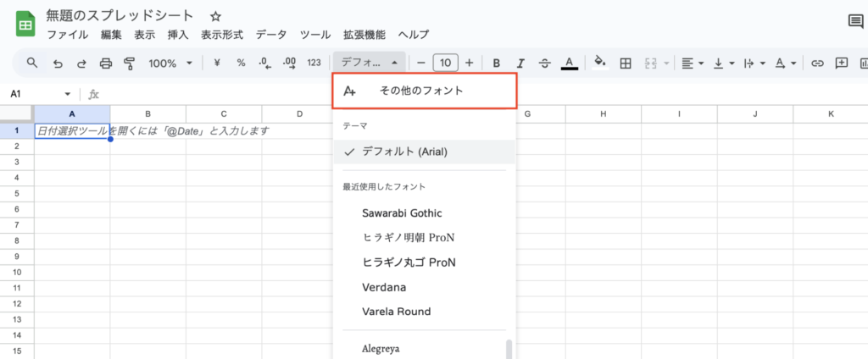Star the untitled spreadsheet
Image resolution: width=868 pixels, height=359 pixels.
pyautogui.click(x=215, y=16)
